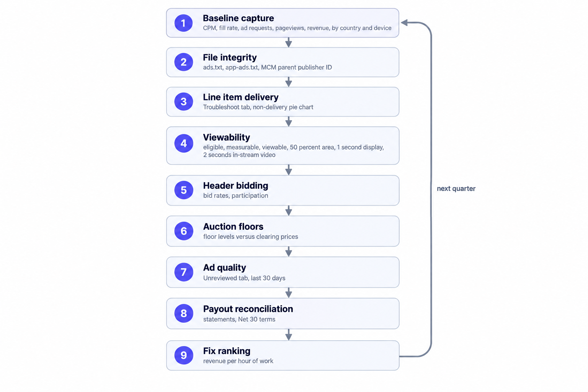Image resolution: width=588 pixels, height=392 pixels.
Task: Click the Auction floors title
Action: click(233, 227)
